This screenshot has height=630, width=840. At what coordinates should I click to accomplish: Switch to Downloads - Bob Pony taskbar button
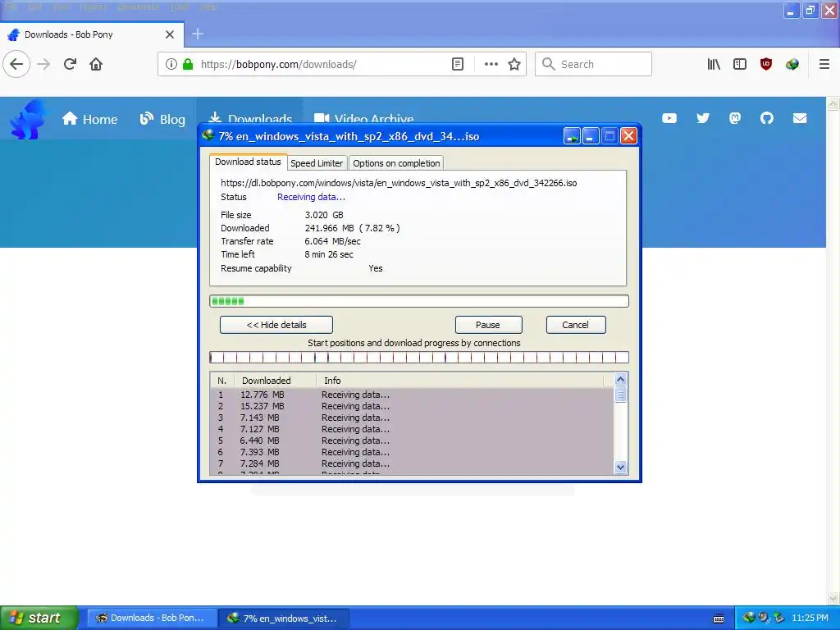click(x=152, y=618)
